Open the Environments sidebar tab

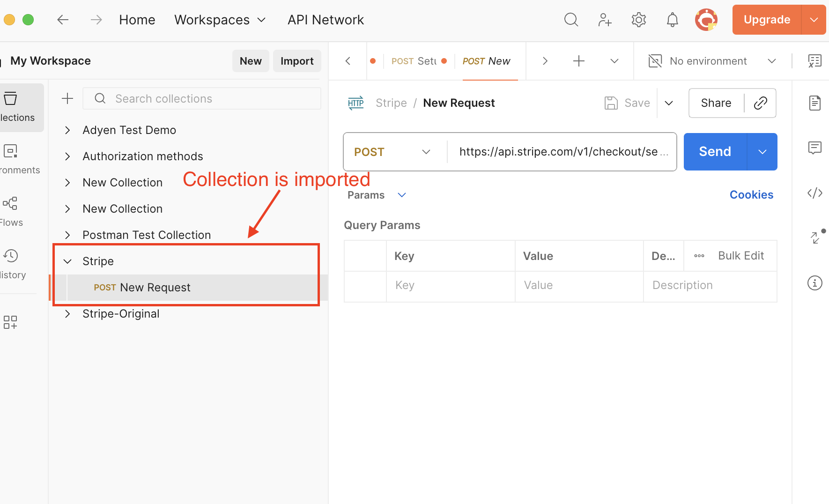point(19,160)
